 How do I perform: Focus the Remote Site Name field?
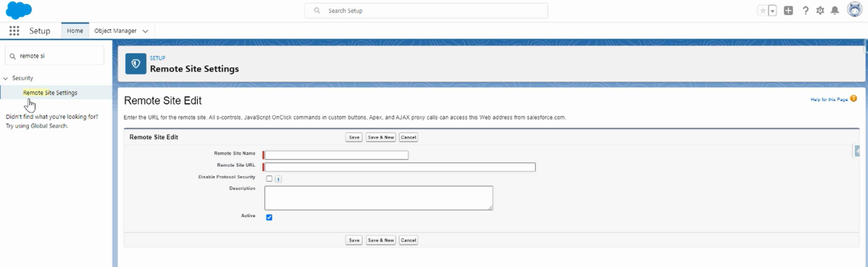click(x=336, y=155)
